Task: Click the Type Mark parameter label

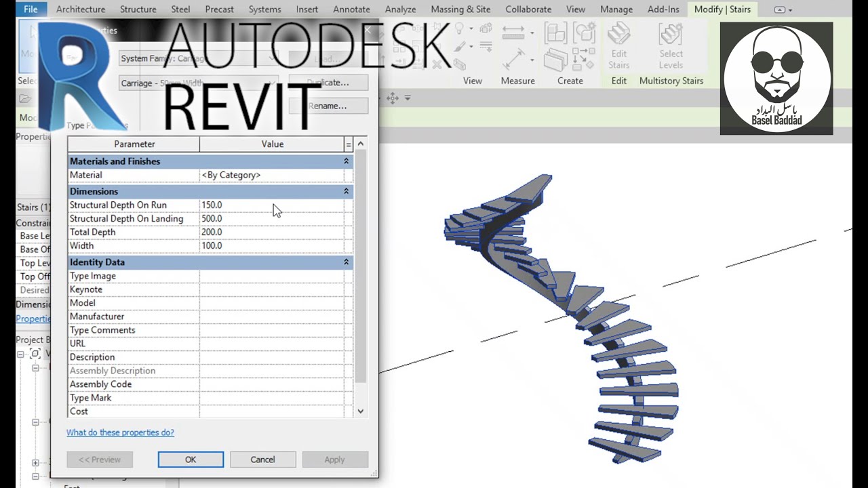Action: tap(90, 398)
